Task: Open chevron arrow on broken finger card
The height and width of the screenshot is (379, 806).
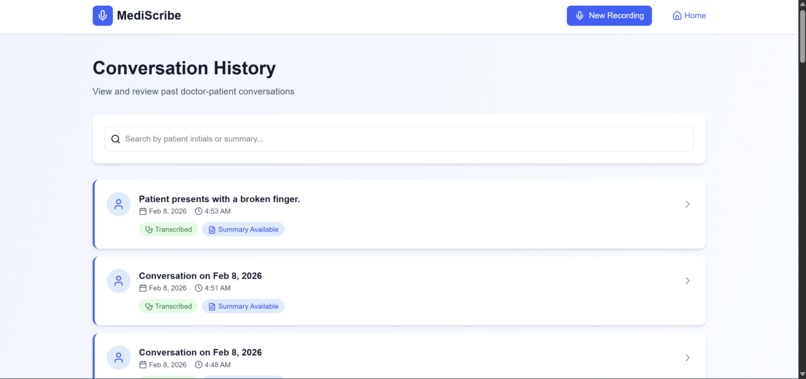Action: (x=687, y=204)
